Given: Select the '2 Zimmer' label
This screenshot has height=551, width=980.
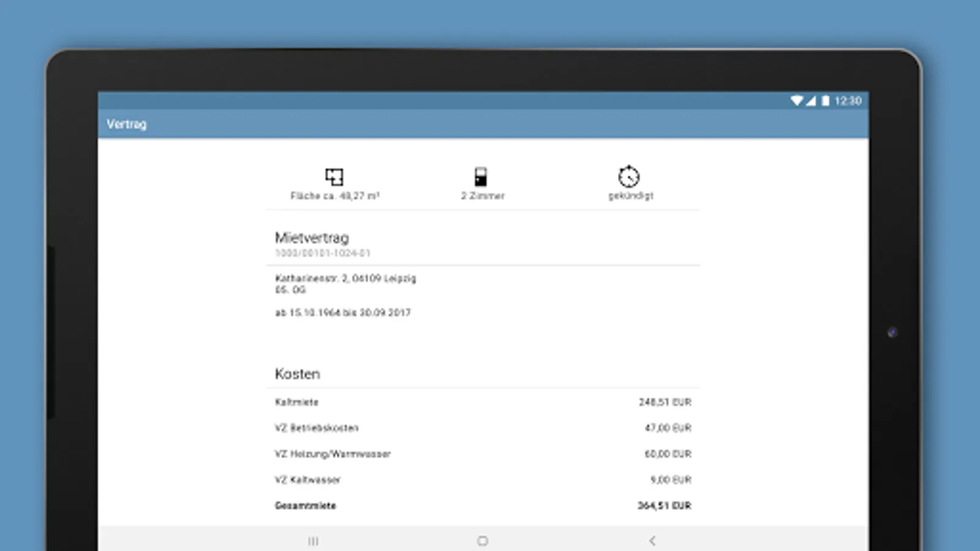Looking at the screenshot, I should (483, 196).
